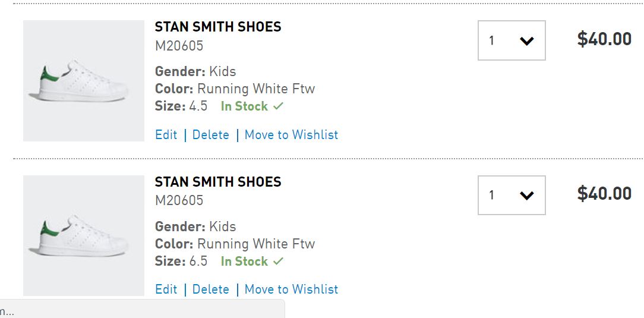Click the green In Stock checkmark for size 6.5

(278, 262)
